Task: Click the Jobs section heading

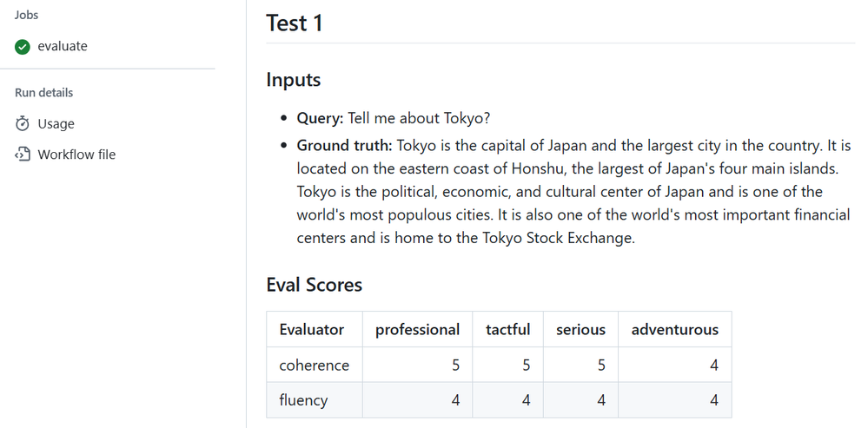Action: [26, 15]
